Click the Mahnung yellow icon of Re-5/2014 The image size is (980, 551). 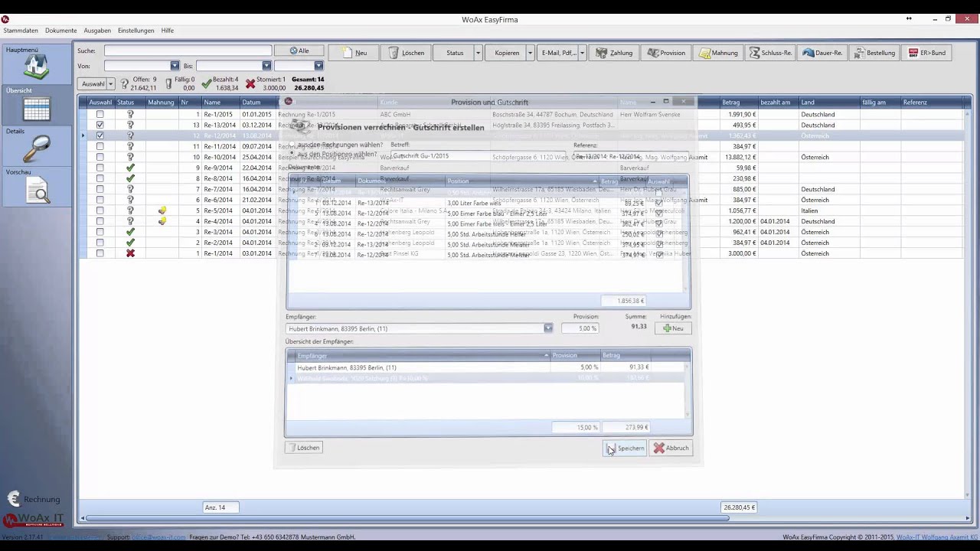[x=162, y=210]
